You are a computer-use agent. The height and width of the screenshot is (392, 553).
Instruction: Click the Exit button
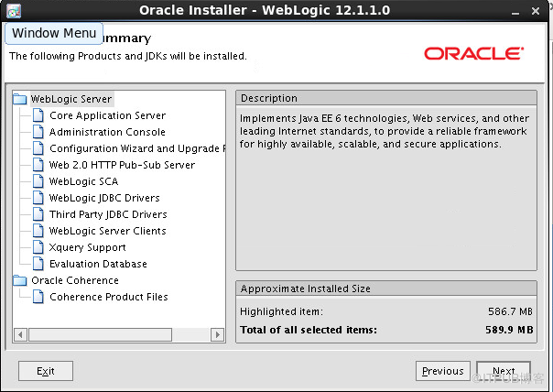(46, 371)
